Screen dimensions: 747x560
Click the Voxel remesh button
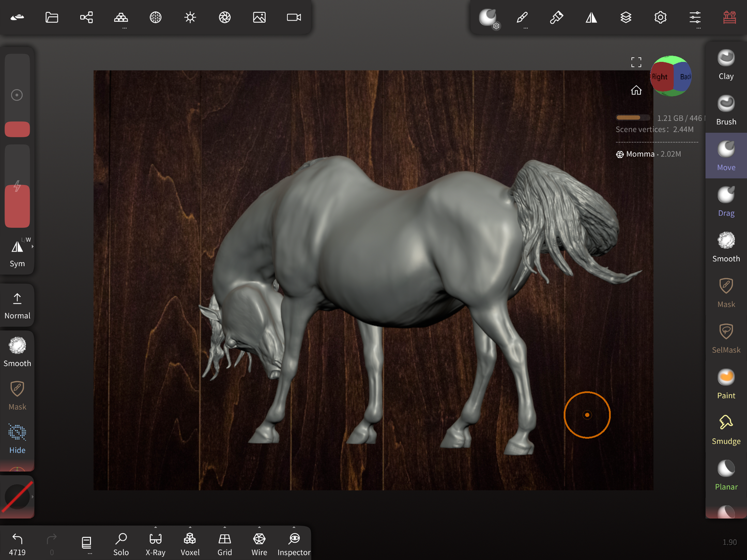point(190,544)
